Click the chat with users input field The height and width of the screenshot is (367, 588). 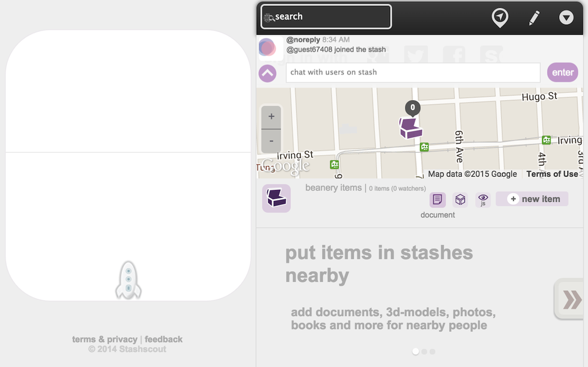[x=413, y=72]
